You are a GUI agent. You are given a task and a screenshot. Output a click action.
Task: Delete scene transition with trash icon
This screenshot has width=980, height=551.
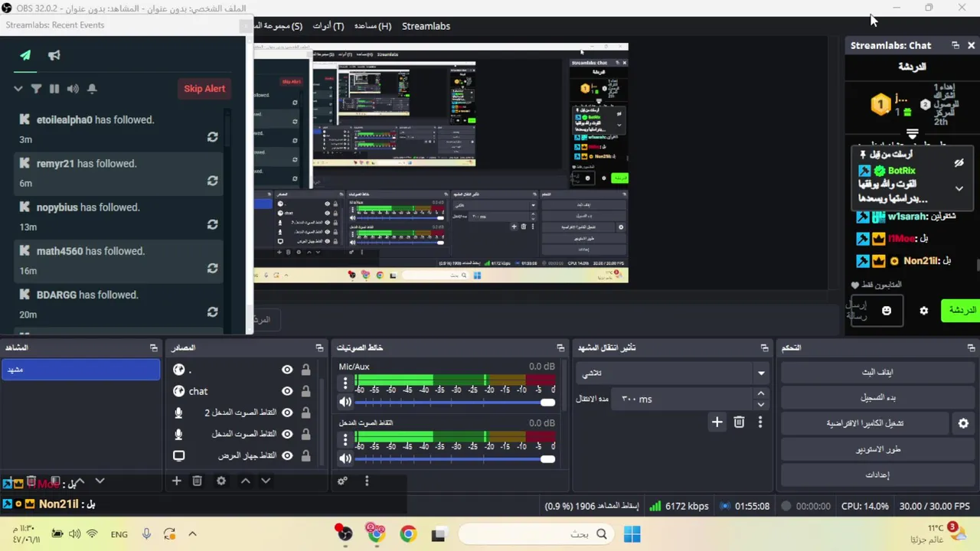pos(739,422)
